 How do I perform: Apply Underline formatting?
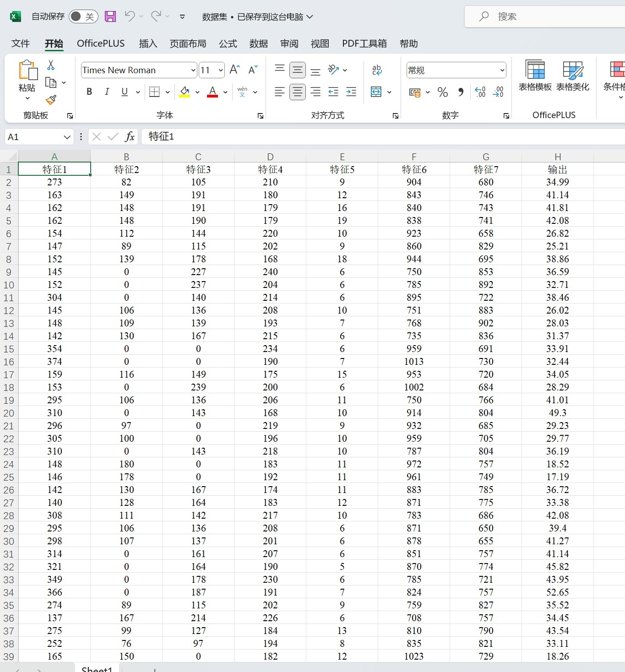[x=125, y=92]
